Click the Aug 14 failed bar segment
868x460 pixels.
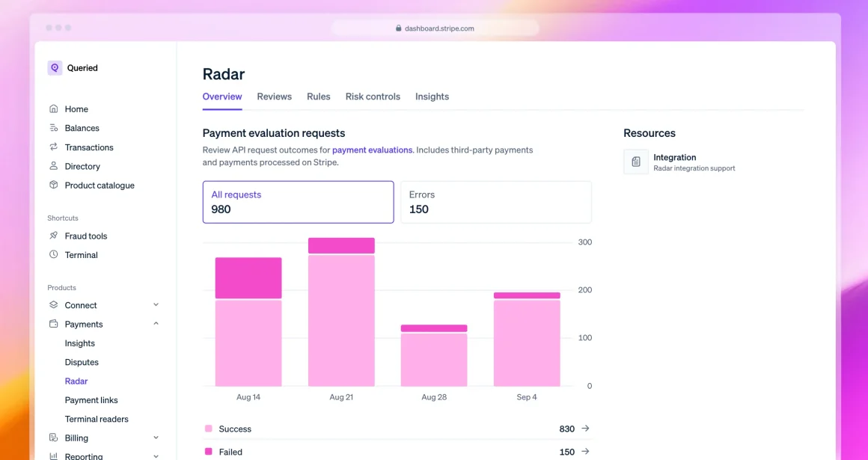pos(248,278)
